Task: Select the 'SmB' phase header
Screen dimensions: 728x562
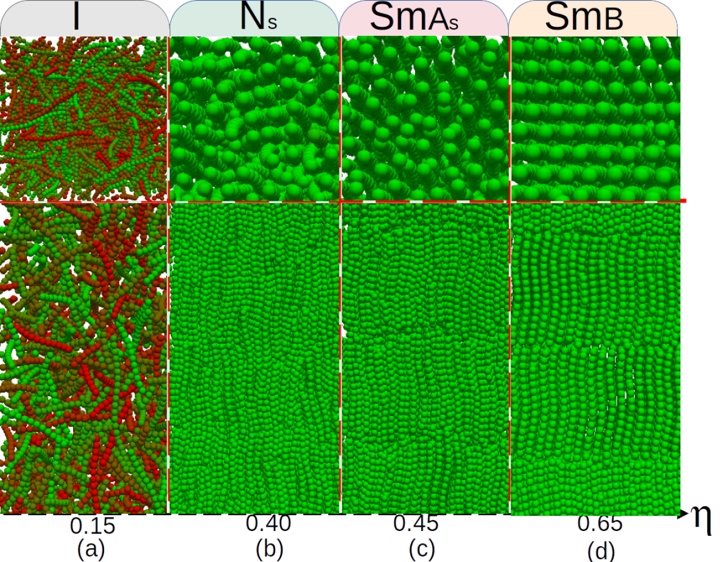Action: [x=593, y=18]
